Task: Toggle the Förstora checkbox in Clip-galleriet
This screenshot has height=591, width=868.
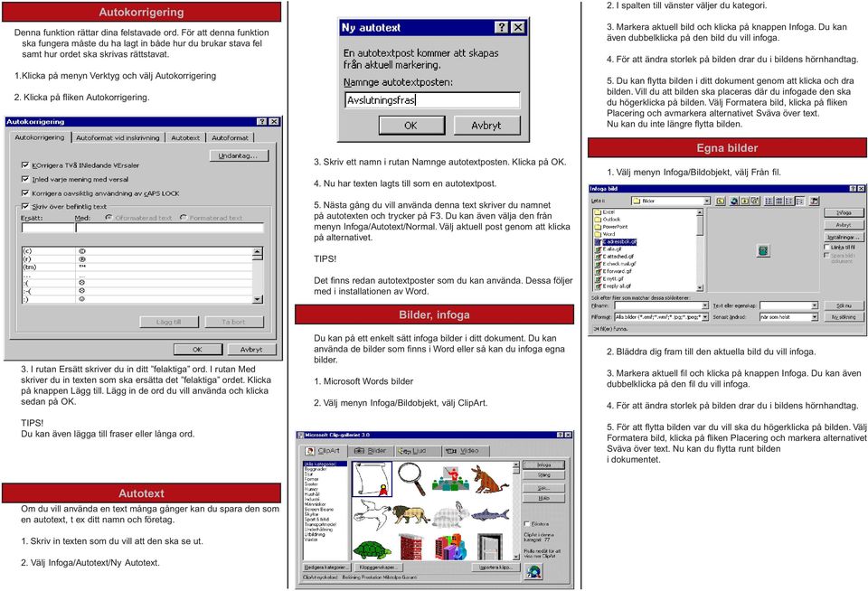Action: coord(527,523)
